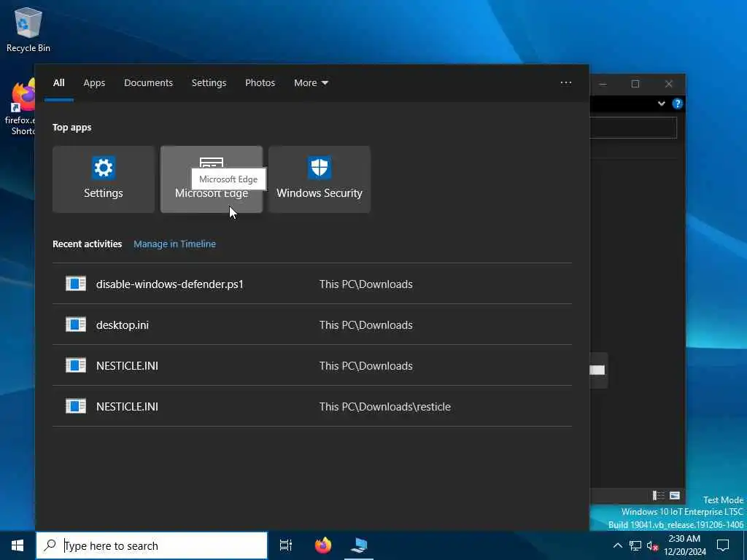Switch to the Photos search tab

pyautogui.click(x=260, y=83)
